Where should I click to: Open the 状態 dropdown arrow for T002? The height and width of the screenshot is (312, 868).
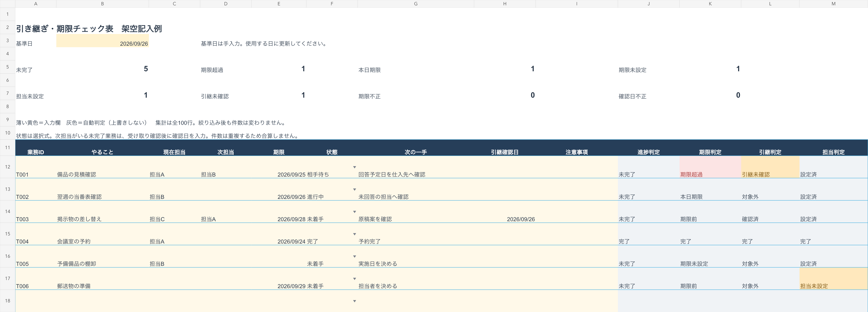click(x=354, y=189)
